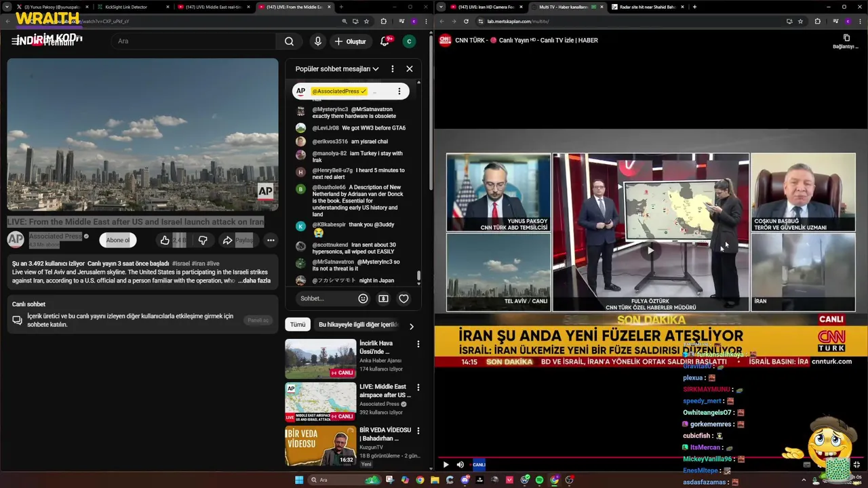The height and width of the screenshot is (488, 868).
Task: Open Chrome three-dot menu in right window
Action: 861,21
